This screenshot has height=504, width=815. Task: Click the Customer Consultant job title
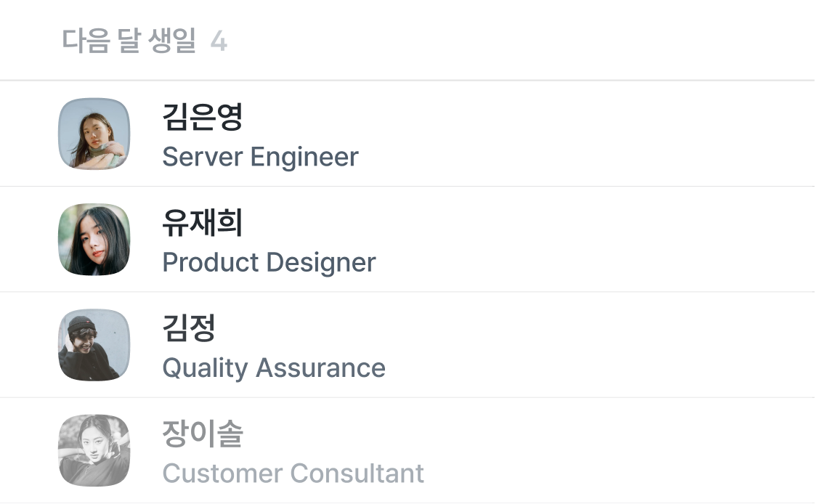[x=293, y=473]
